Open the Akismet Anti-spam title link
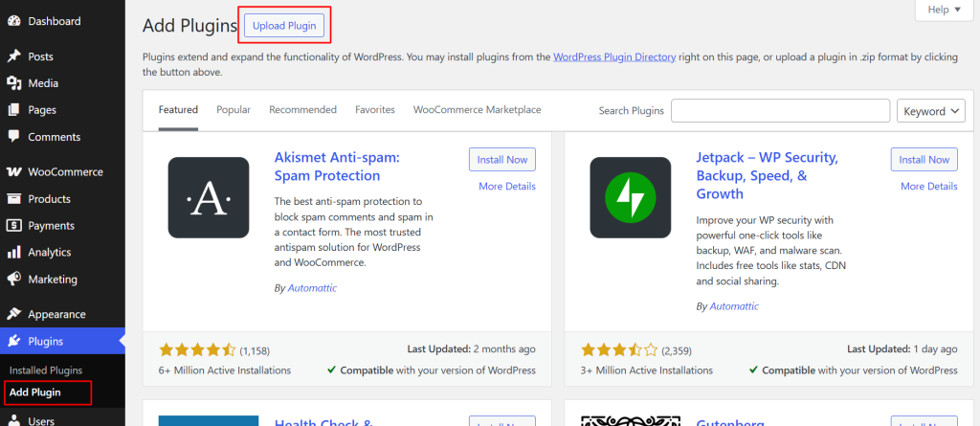 336,167
